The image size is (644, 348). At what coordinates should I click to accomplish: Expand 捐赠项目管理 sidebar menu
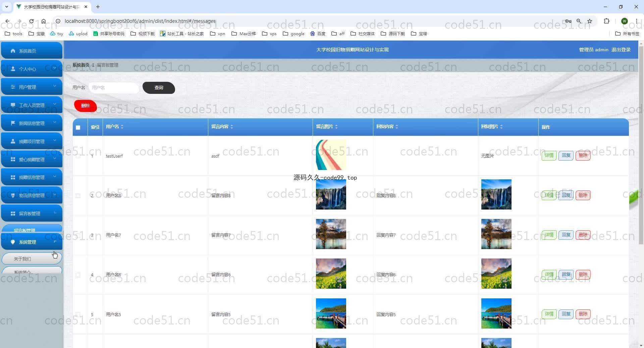pos(32,141)
